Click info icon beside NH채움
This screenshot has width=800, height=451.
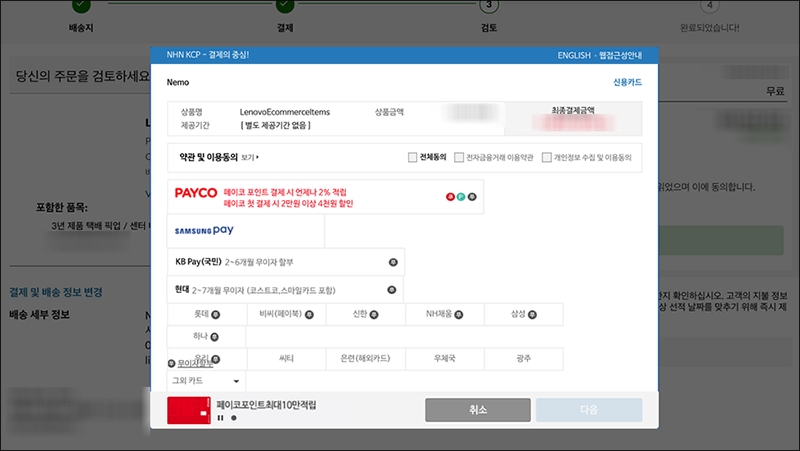[x=459, y=315]
